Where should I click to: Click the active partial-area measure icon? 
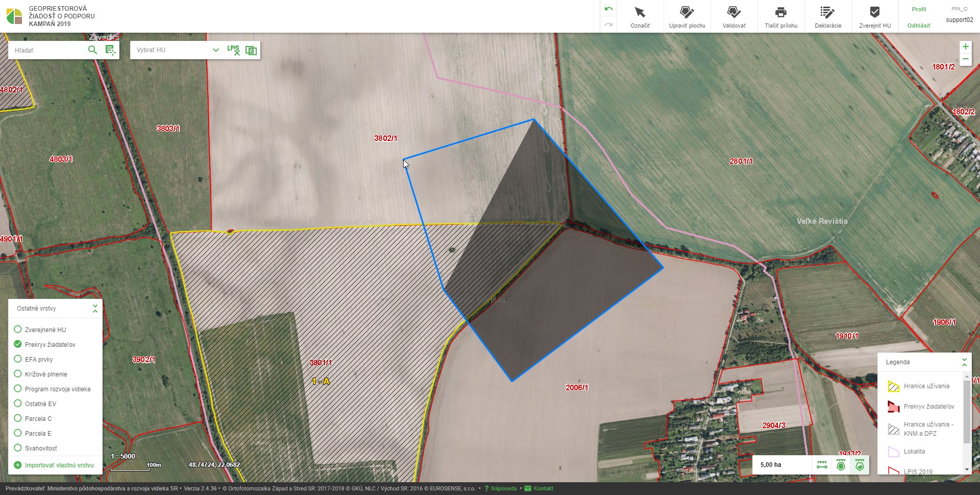click(860, 465)
